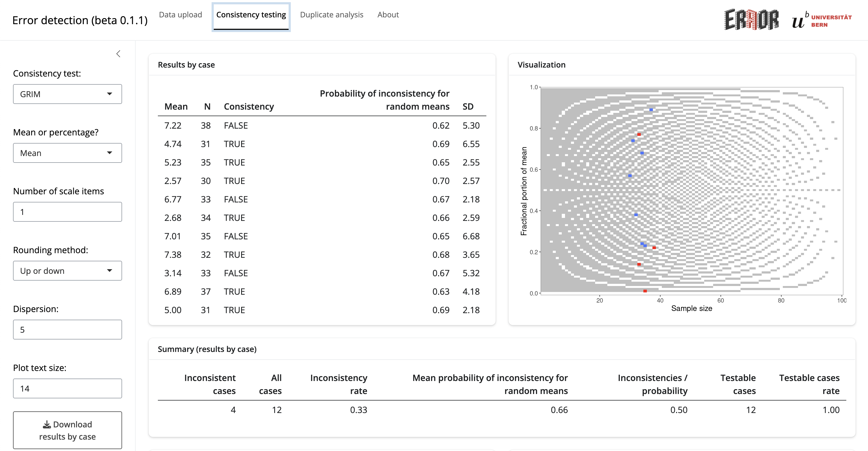Click SD value 5.30
This screenshot has width=868, height=451.
point(471,125)
